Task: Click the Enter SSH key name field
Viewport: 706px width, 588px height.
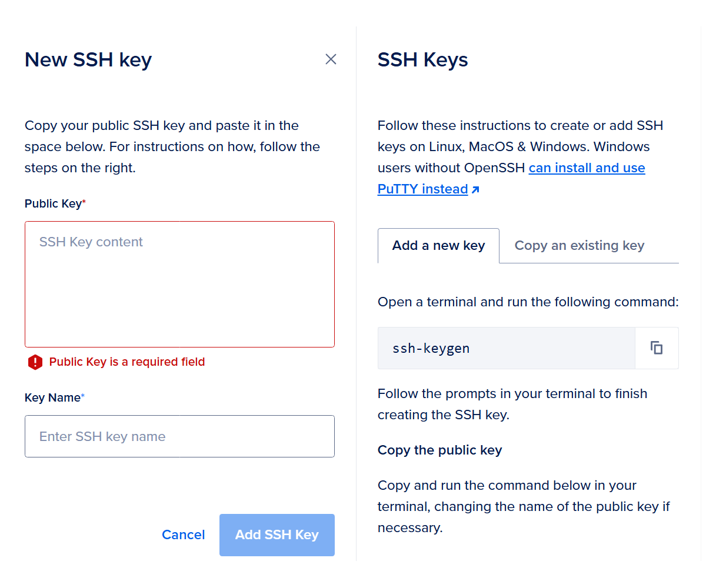Action: (179, 436)
